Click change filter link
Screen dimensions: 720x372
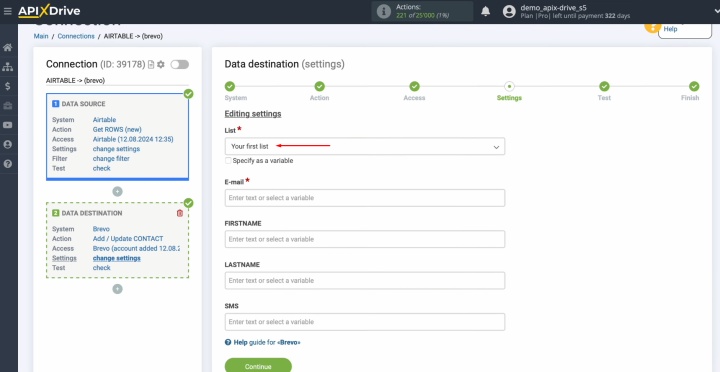pyautogui.click(x=111, y=158)
